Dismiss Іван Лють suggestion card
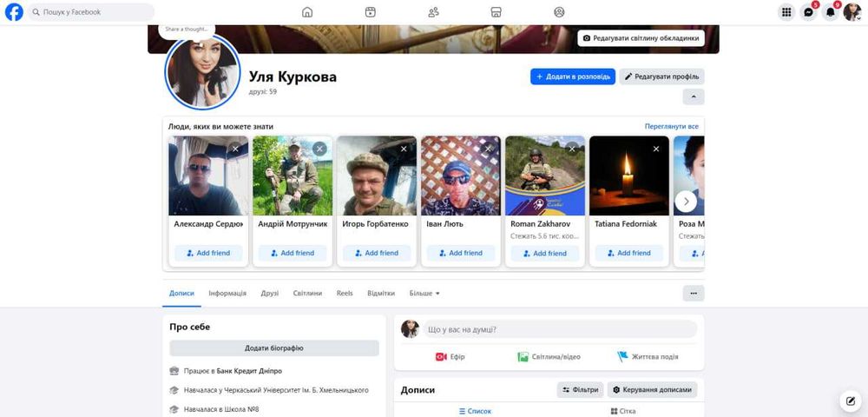Image resolution: width=868 pixels, height=417 pixels. pyautogui.click(x=488, y=149)
